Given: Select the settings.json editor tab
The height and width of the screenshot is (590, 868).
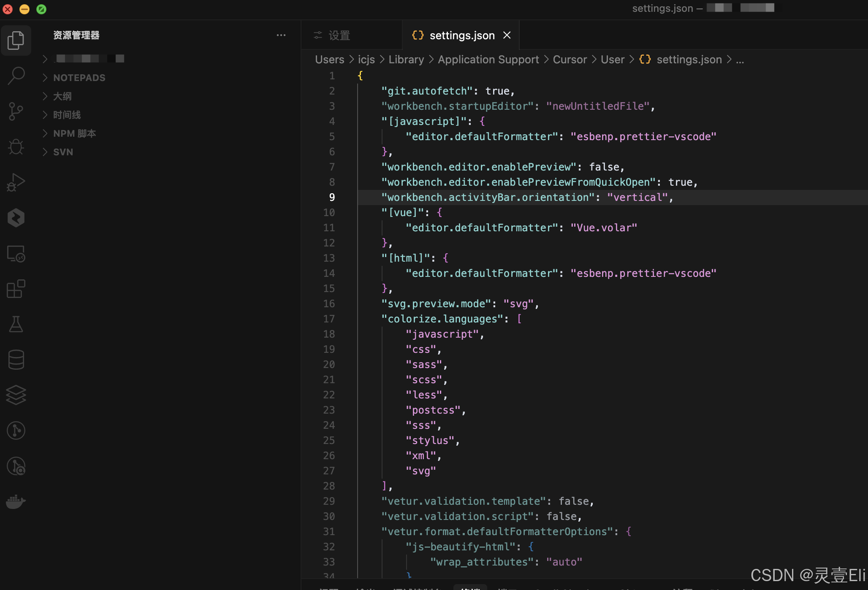Looking at the screenshot, I should 461,35.
